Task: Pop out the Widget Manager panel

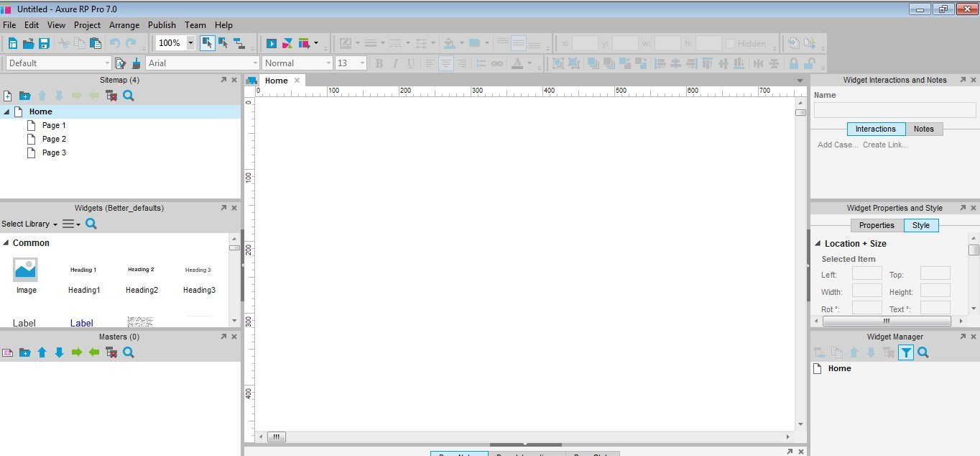Action: pos(963,337)
